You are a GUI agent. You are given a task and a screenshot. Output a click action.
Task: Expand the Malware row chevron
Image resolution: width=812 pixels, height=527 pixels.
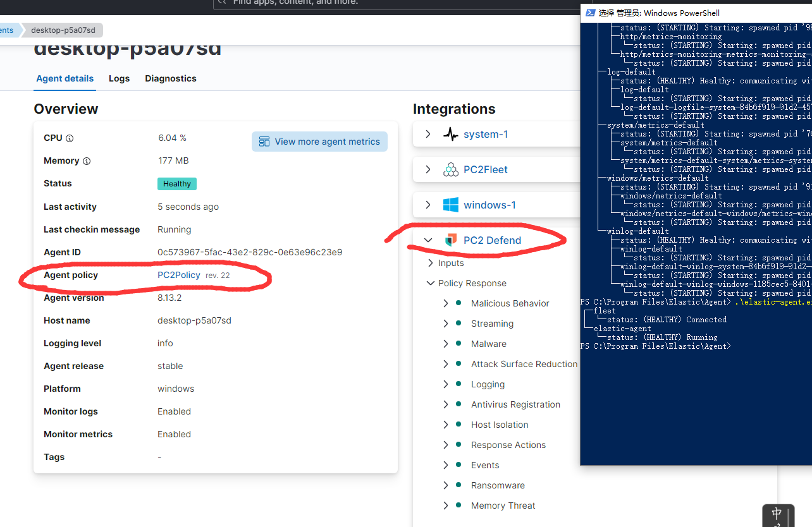point(446,344)
